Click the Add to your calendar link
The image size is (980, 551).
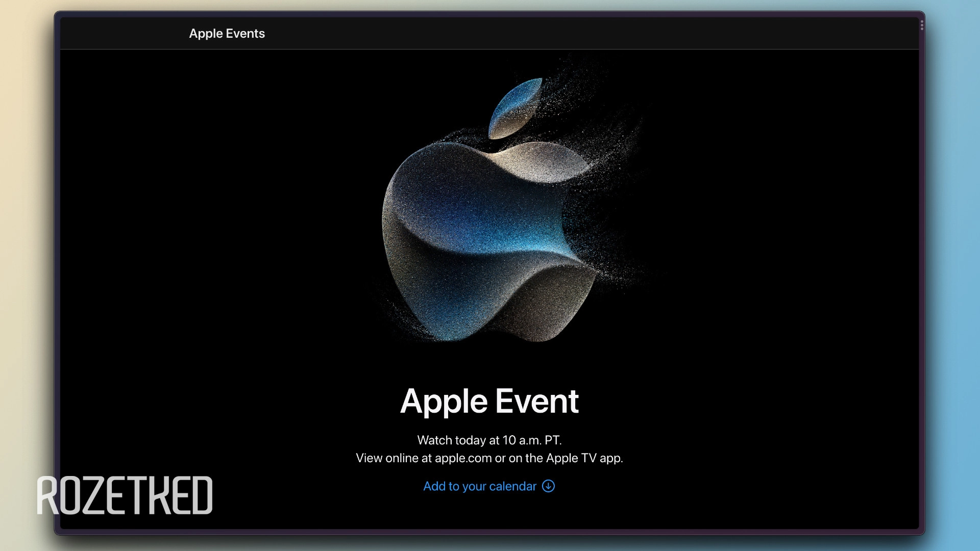click(x=479, y=486)
